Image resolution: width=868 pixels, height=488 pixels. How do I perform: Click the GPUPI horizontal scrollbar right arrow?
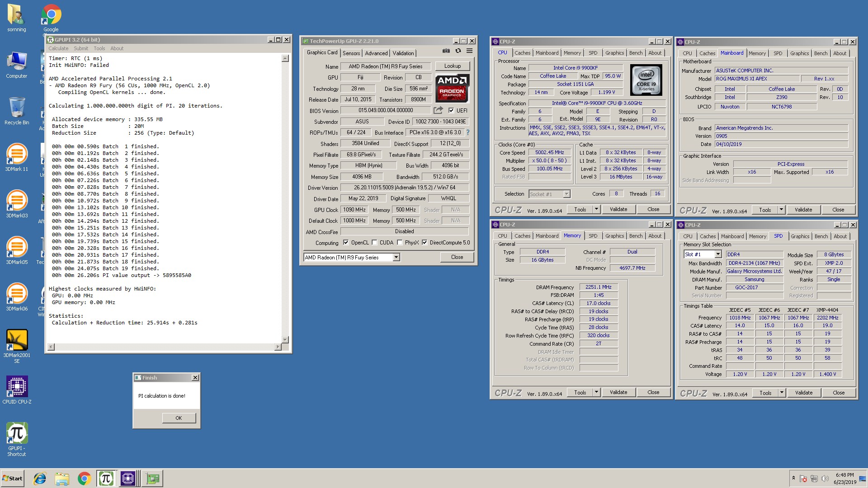[x=278, y=347]
